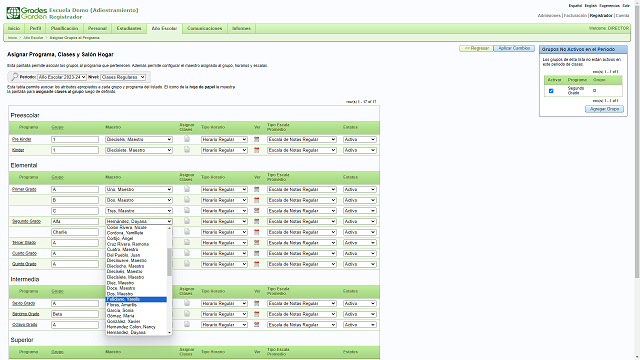Open the Comunicaciones tab
Image resolution: width=640 pixels, height=360 pixels.
pyautogui.click(x=205, y=28)
